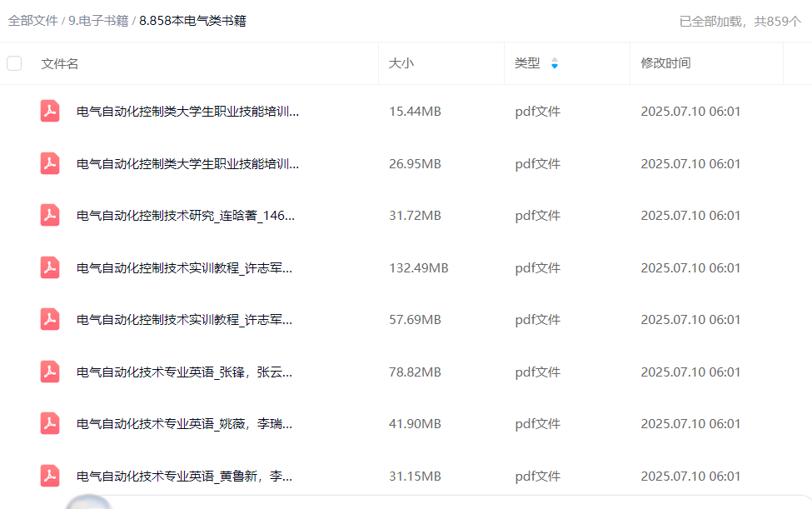Go to 全部文件 in breadcrumb
Viewport: 812px width, 509px height.
pyautogui.click(x=32, y=21)
